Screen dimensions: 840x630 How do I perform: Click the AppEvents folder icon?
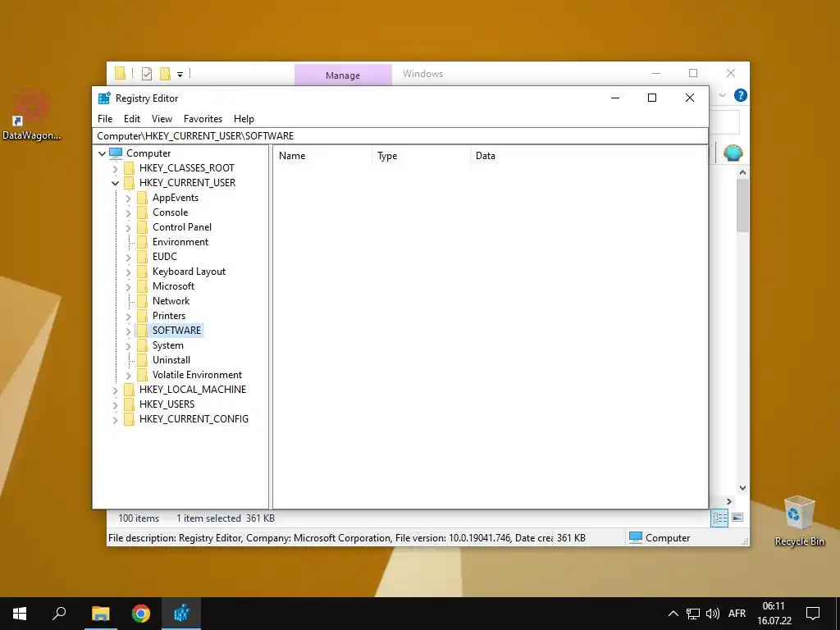coord(142,198)
